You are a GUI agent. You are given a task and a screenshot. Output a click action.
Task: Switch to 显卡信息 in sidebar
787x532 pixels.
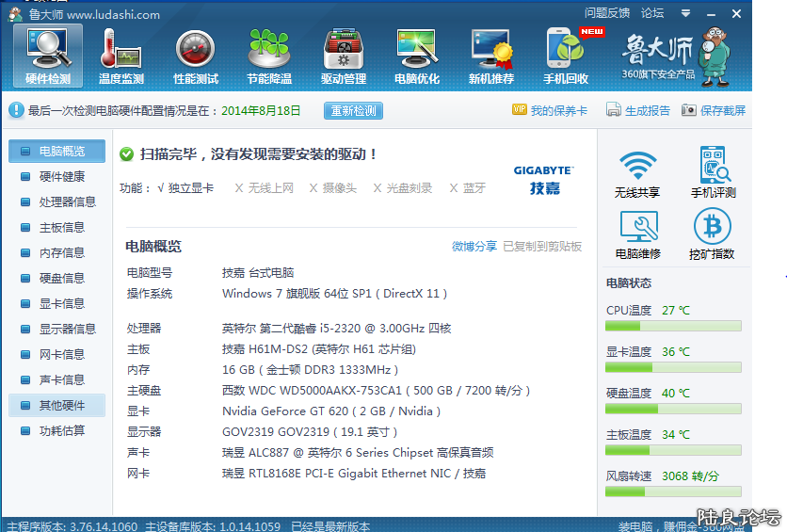(x=62, y=303)
